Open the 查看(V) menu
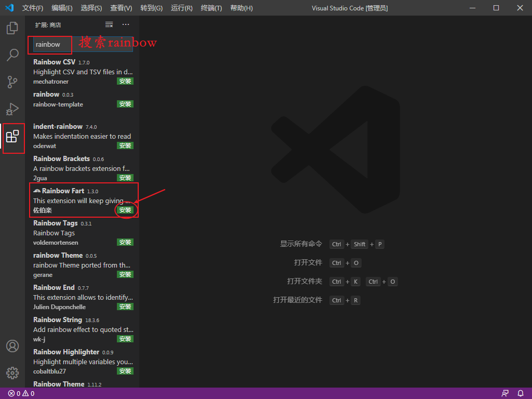The width and height of the screenshot is (532, 399). click(121, 8)
